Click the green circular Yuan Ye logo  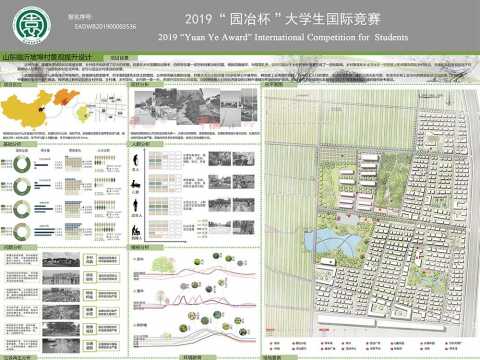coord(32,26)
